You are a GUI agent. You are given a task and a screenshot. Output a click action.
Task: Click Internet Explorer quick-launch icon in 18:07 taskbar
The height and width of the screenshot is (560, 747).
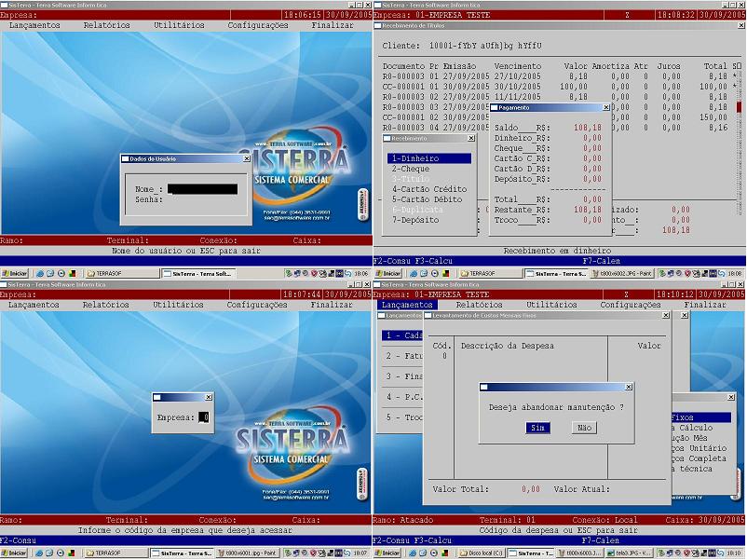(x=39, y=553)
